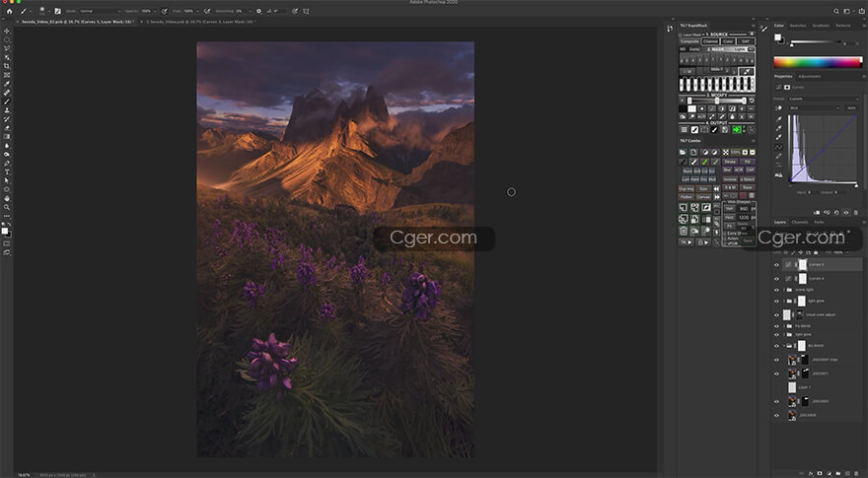The height and width of the screenshot is (478, 868).
Task: Select the Eraser tool
Action: click(x=7, y=128)
